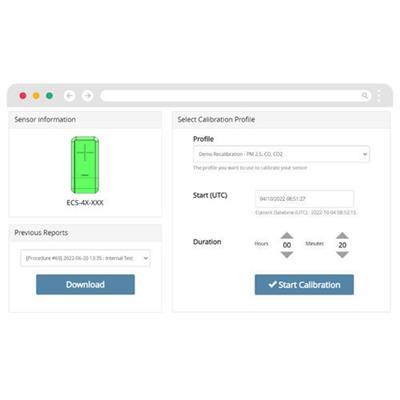400x400 pixels.
Task: Click the Start (UTC) date-time field
Action: point(304,199)
